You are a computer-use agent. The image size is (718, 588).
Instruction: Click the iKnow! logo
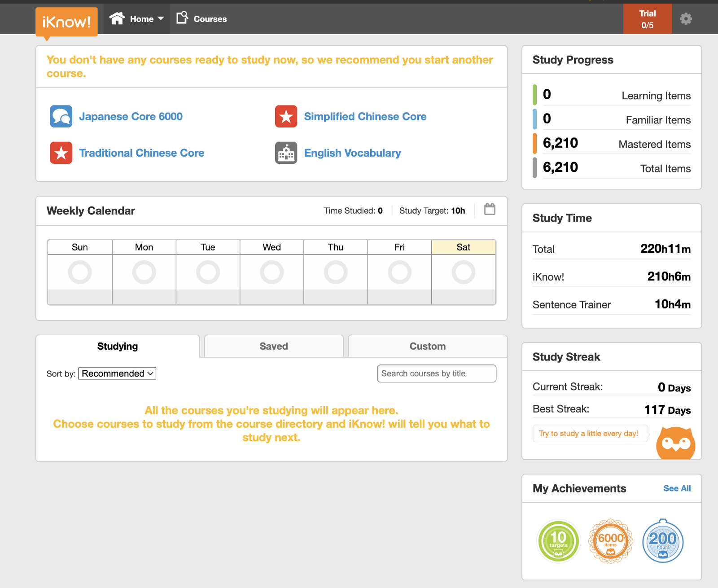(x=66, y=22)
